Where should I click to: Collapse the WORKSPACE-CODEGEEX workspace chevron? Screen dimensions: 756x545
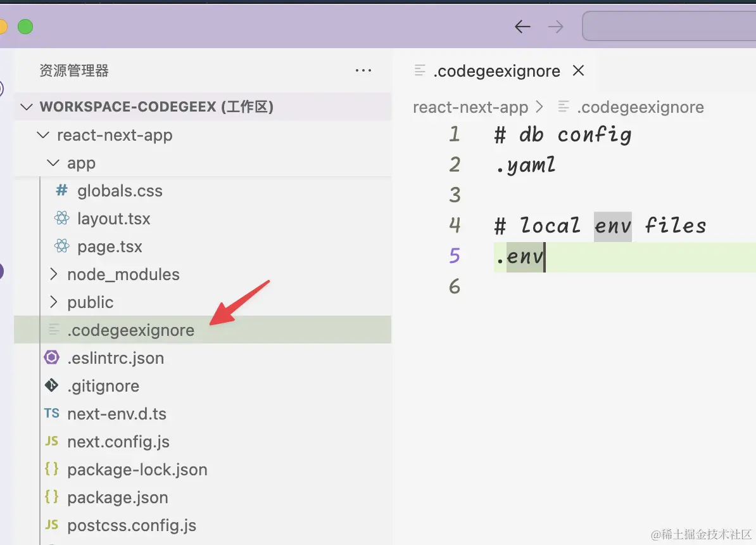(x=27, y=106)
